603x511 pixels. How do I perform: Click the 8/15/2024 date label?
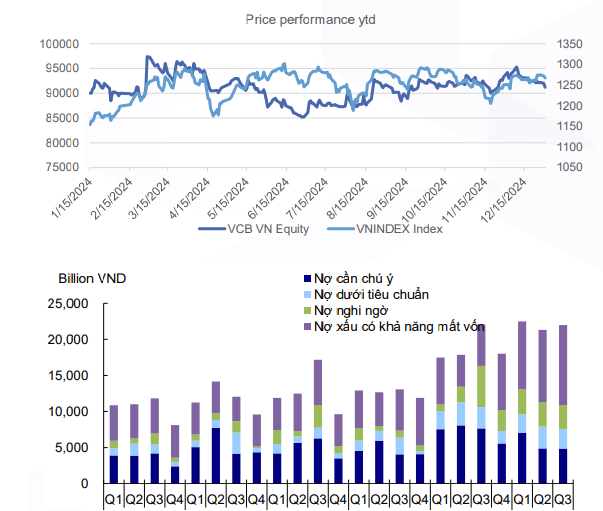[348, 198]
